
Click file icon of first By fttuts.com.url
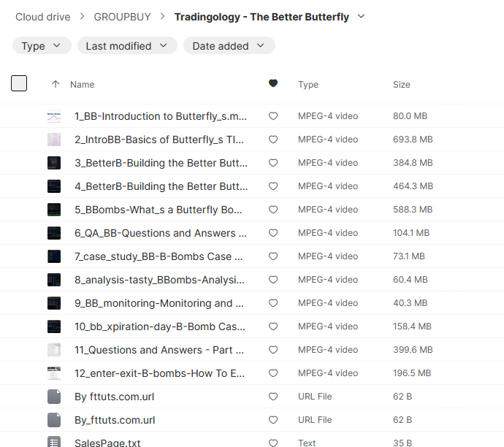pos(54,397)
